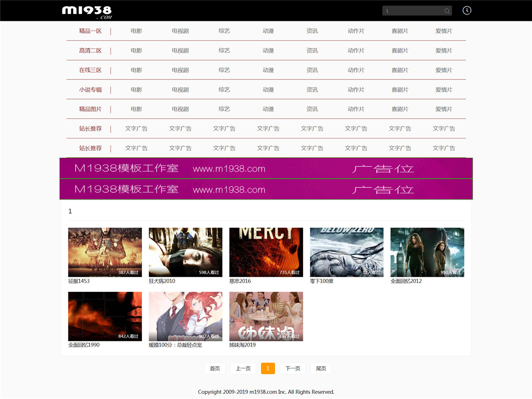Click the 暖婚100分：总裁轻点宠 title
Image resolution: width=532 pixels, height=399 pixels.
(175, 345)
